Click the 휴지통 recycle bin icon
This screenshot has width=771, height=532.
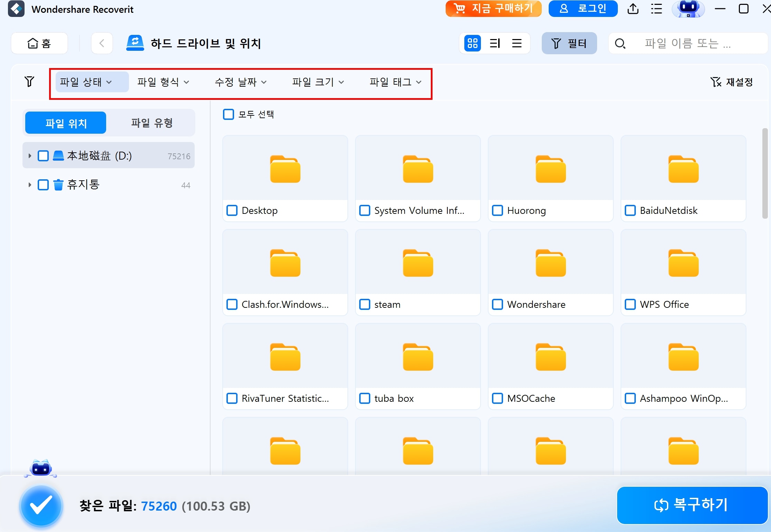(58, 185)
